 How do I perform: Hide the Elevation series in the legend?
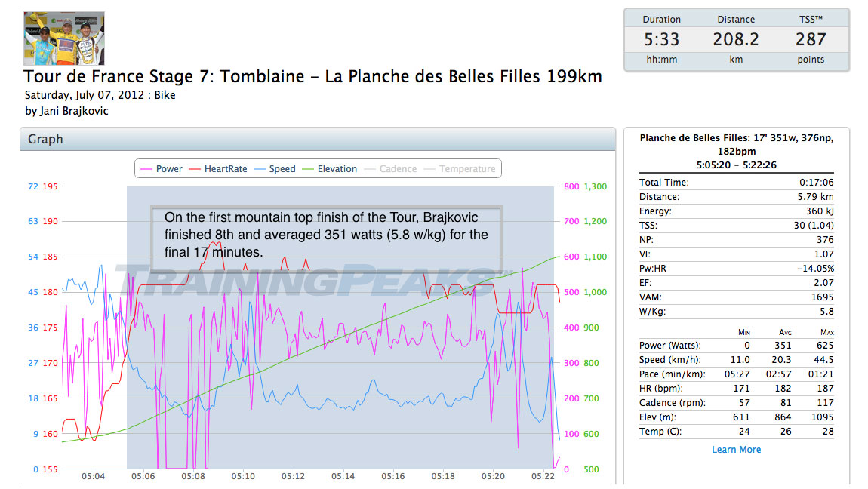[329, 169]
